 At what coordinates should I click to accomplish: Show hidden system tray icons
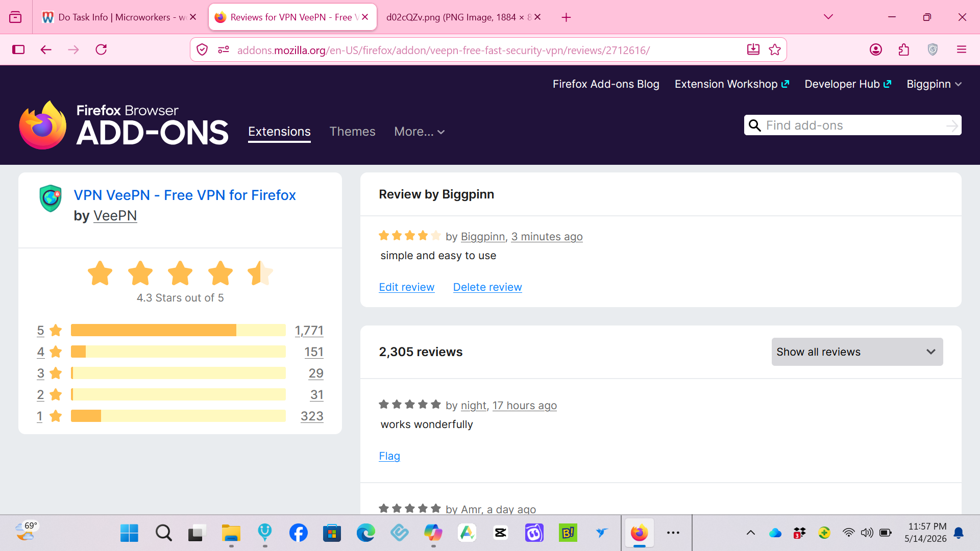tap(751, 533)
